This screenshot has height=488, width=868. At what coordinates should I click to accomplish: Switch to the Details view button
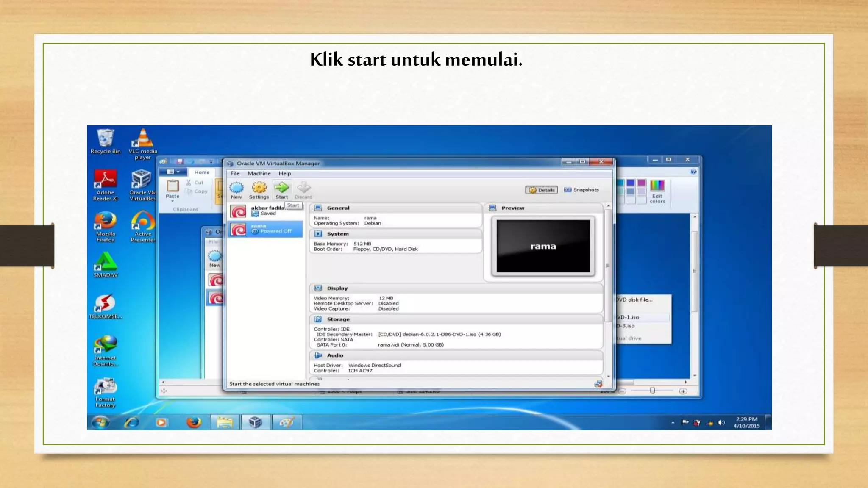coord(542,190)
